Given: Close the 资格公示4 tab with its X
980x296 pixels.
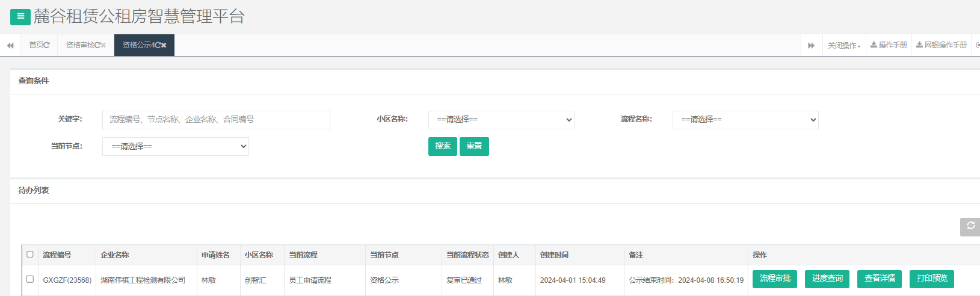Looking at the screenshot, I should (164, 45).
